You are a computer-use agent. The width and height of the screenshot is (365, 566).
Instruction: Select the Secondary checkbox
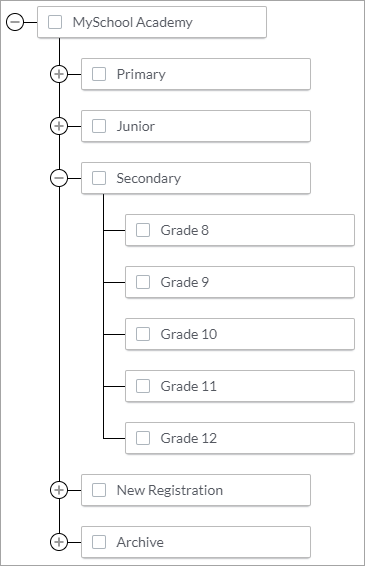pos(99,178)
